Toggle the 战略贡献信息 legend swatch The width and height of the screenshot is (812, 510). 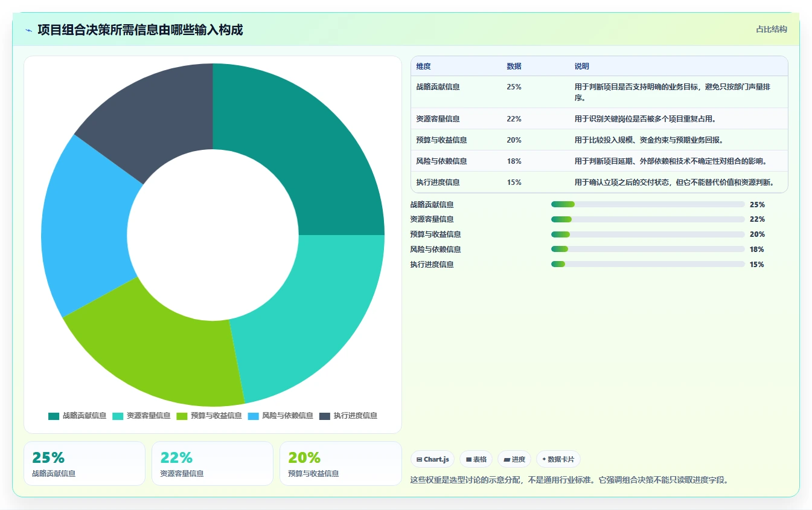54,416
